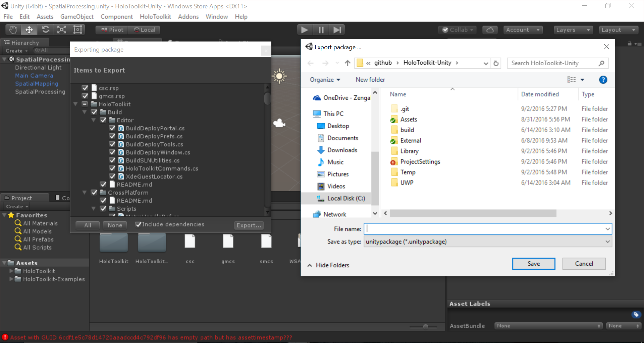The width and height of the screenshot is (644, 343).
Task: Select This PC in navigation pane
Action: tap(328, 114)
